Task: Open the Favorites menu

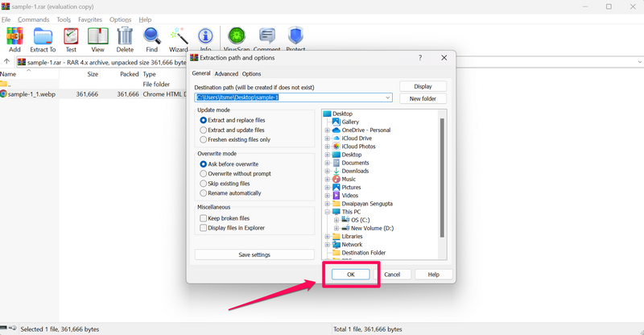Action: pos(90,19)
